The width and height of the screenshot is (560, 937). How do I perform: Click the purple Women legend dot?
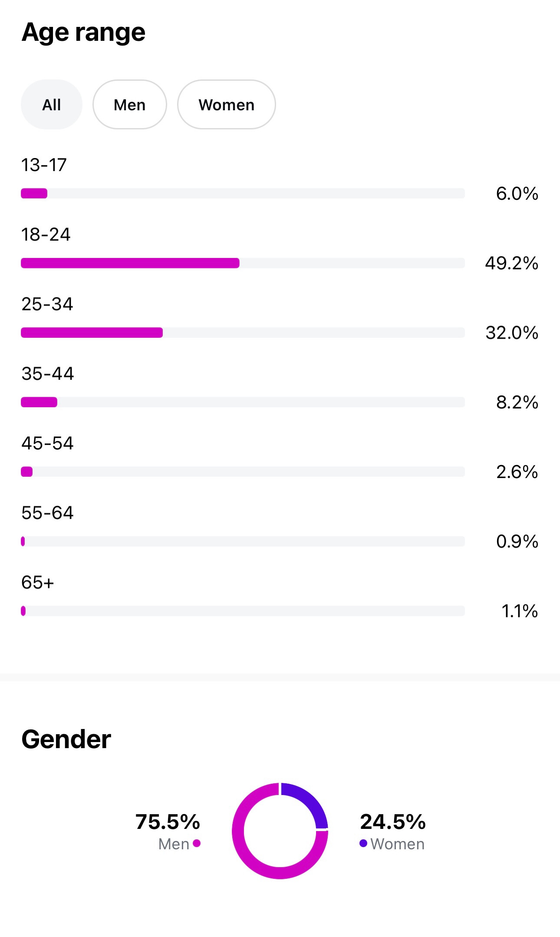(363, 843)
